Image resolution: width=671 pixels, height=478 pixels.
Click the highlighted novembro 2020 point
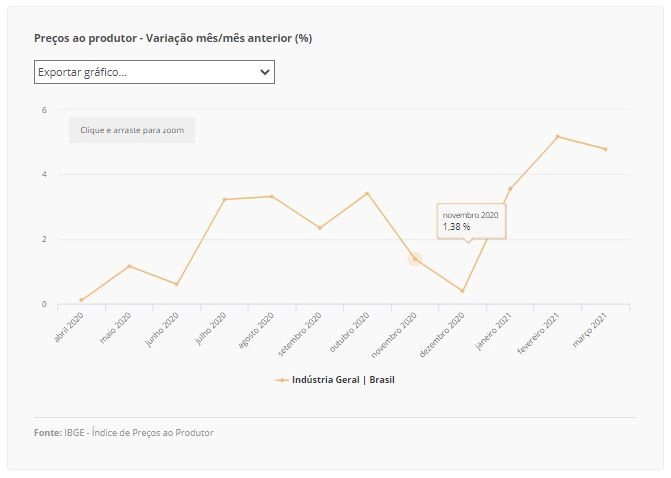[415, 259]
